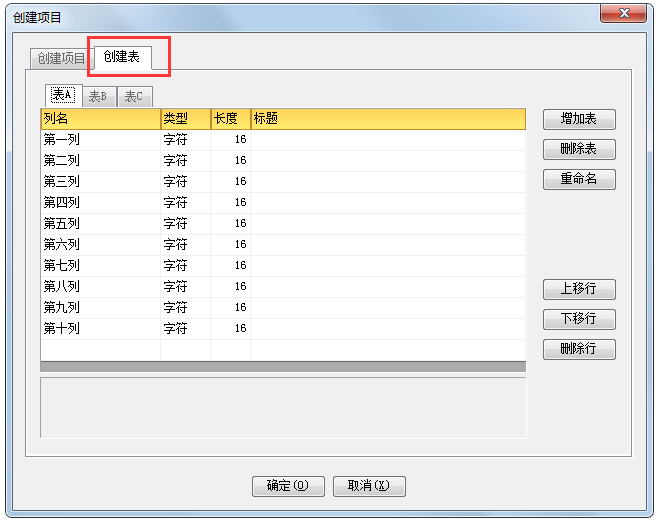Click the 列名 column header
The width and height of the screenshot is (658, 522).
point(101,119)
